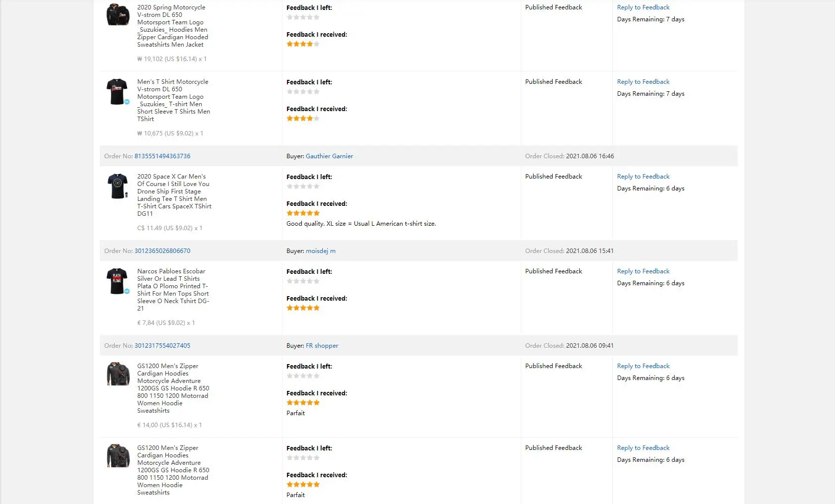Click five-star received rating for Space X tee

click(x=303, y=213)
